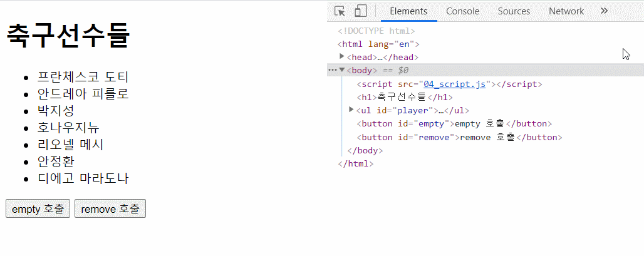
Task: Click the list item 프란체스코 도티
Action: click(83, 77)
